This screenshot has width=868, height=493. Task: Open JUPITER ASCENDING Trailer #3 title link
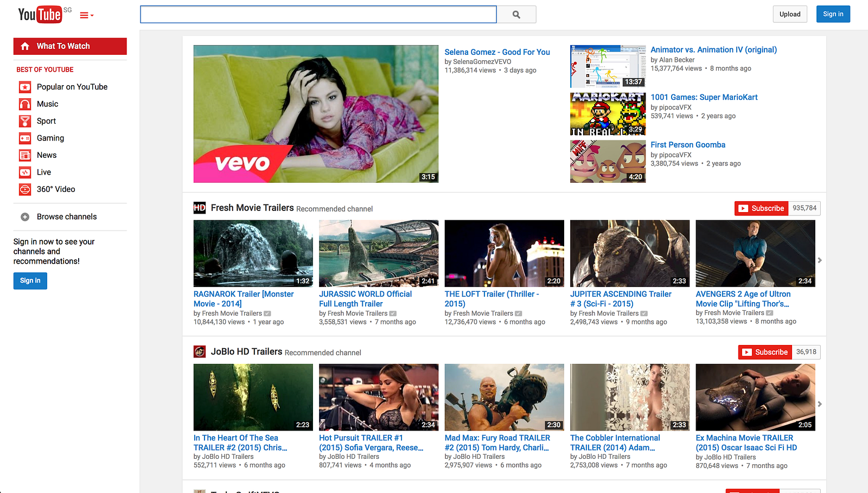tap(621, 299)
